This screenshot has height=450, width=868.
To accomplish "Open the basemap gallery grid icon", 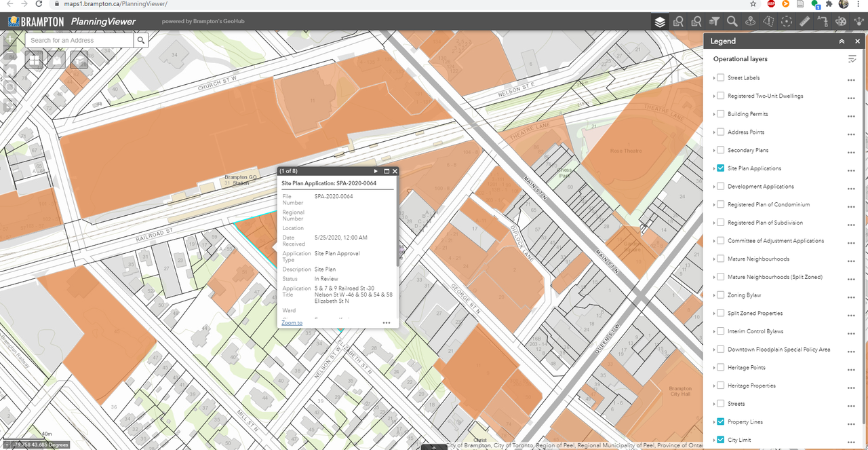I will [x=35, y=60].
